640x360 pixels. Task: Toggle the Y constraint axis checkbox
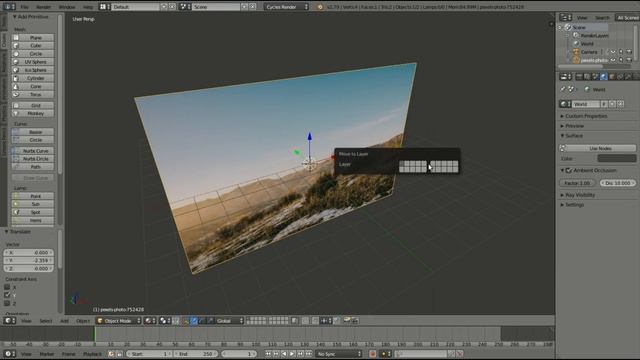pyautogui.click(x=7, y=295)
